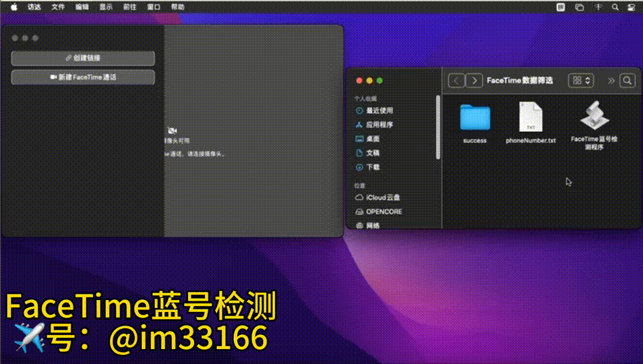The height and width of the screenshot is (364, 643).
Task: Open the 显示 menu
Action: coord(106,7)
